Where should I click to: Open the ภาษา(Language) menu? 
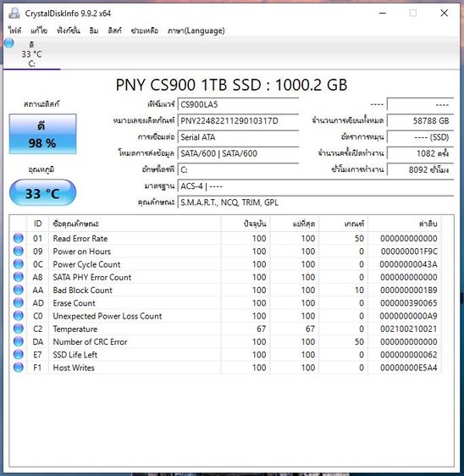pos(196,30)
